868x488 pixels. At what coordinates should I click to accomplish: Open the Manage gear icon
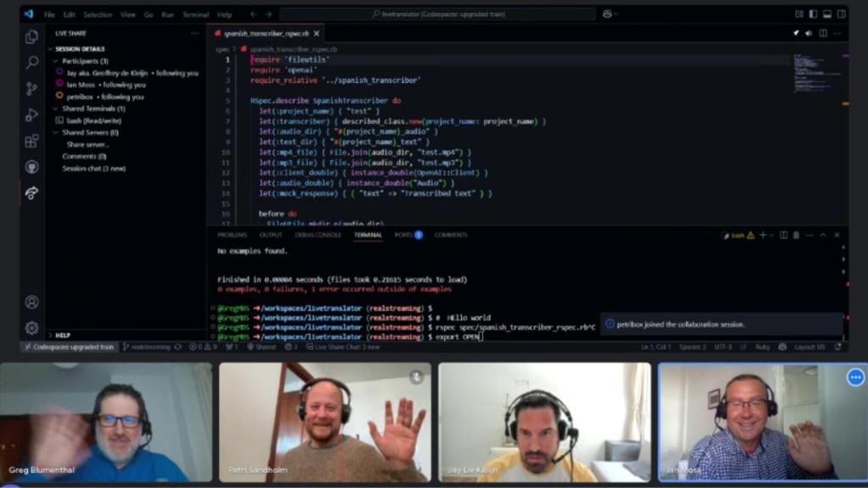tap(31, 327)
